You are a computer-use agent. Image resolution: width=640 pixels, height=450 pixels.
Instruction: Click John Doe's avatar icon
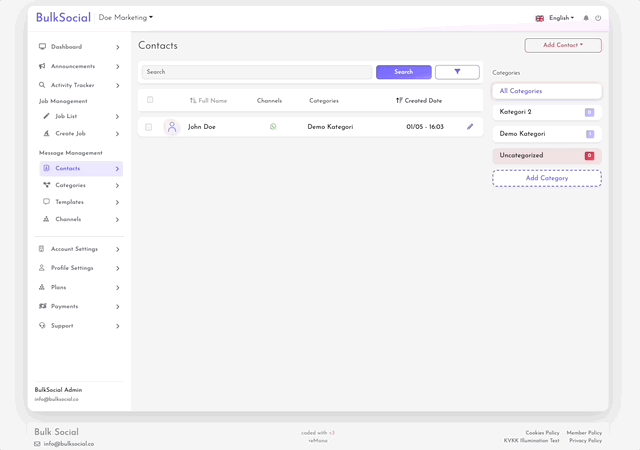point(172,127)
